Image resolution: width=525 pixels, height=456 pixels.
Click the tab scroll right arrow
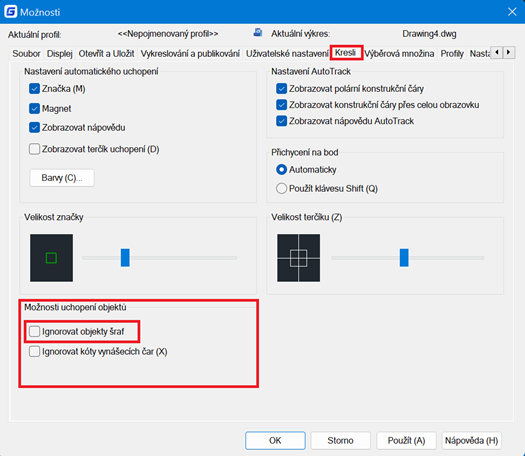coord(509,52)
